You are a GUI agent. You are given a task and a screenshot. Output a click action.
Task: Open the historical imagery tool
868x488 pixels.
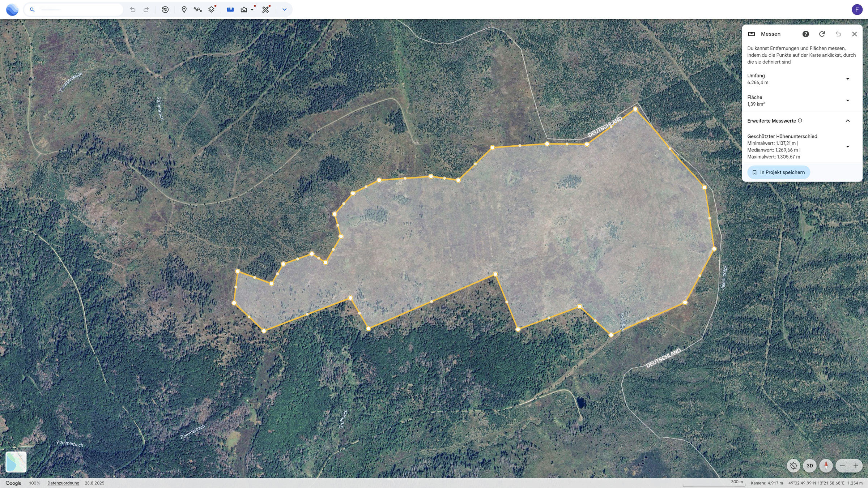click(x=165, y=10)
